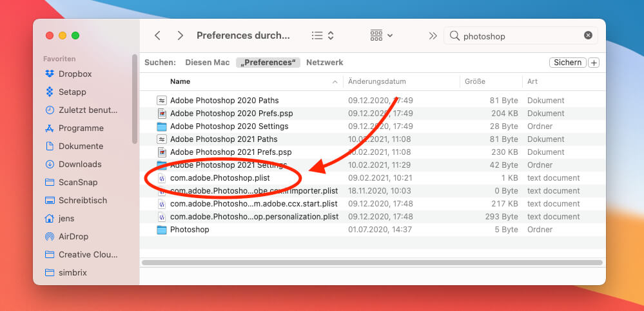Open Zuletzt benutzt in the sidebar

point(81,110)
